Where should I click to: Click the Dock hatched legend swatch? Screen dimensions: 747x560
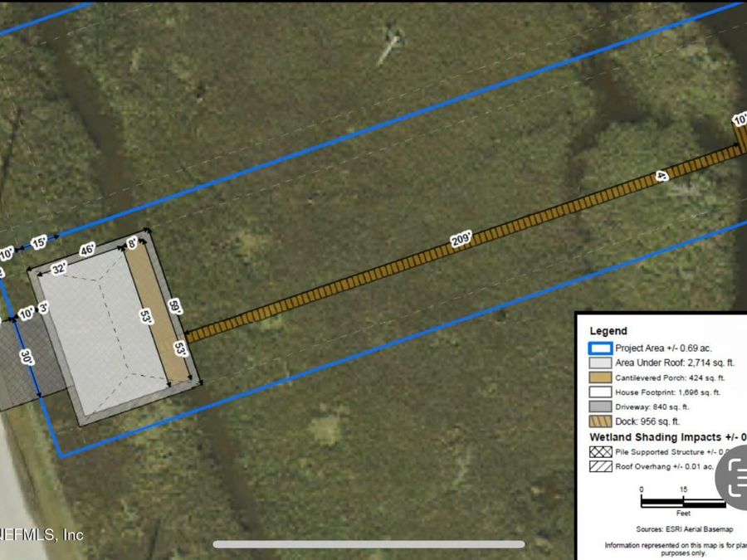(x=600, y=421)
